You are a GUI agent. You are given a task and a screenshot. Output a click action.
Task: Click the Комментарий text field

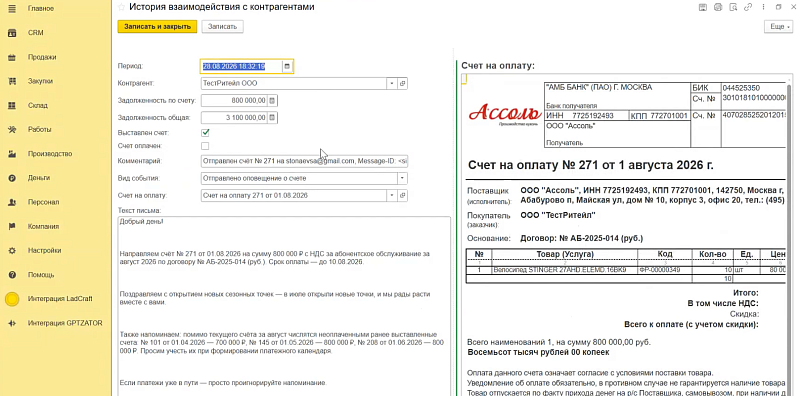click(x=304, y=161)
